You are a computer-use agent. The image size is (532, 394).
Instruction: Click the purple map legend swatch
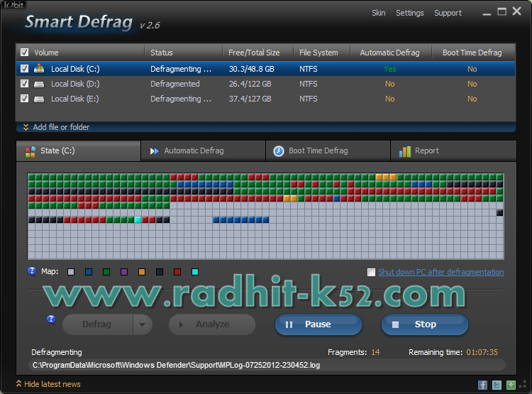click(124, 272)
